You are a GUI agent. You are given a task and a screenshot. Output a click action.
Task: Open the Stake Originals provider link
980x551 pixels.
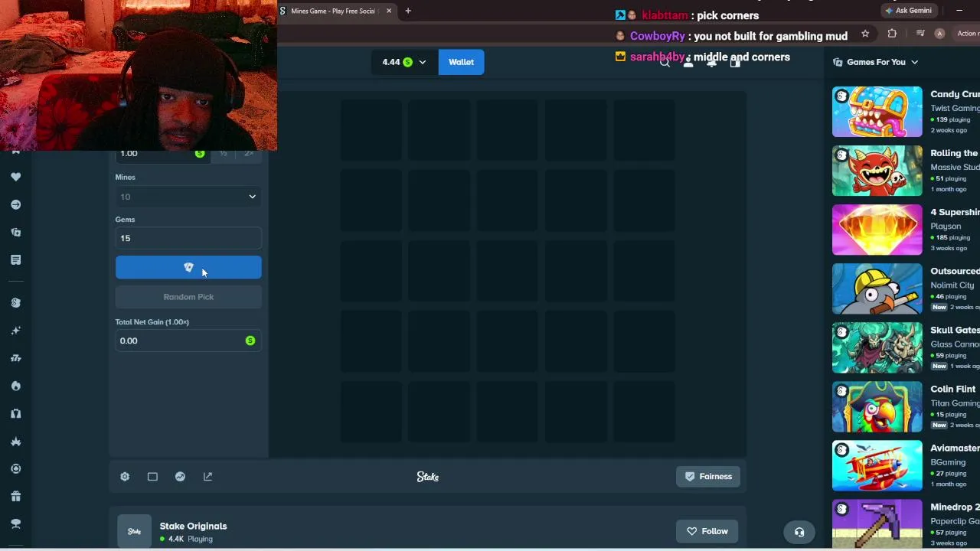pos(193,526)
